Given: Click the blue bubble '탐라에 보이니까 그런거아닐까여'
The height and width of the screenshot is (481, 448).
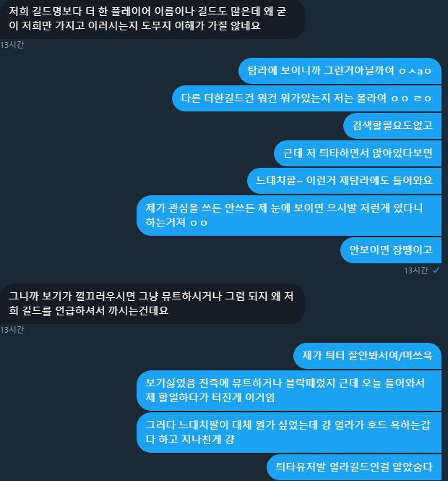Looking at the screenshot, I should pos(340,71).
